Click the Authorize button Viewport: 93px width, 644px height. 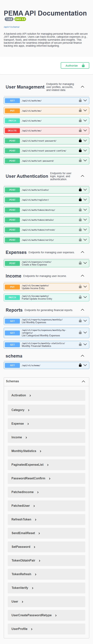point(75,65)
